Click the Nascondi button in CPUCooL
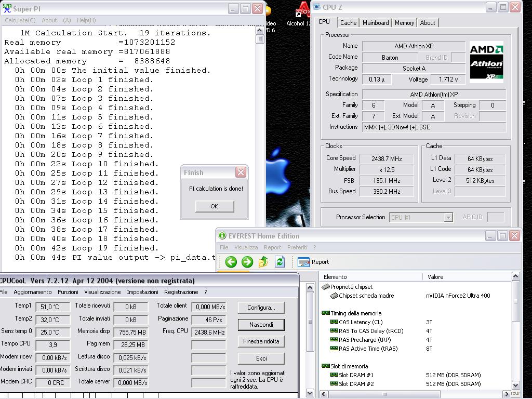 tap(261, 325)
